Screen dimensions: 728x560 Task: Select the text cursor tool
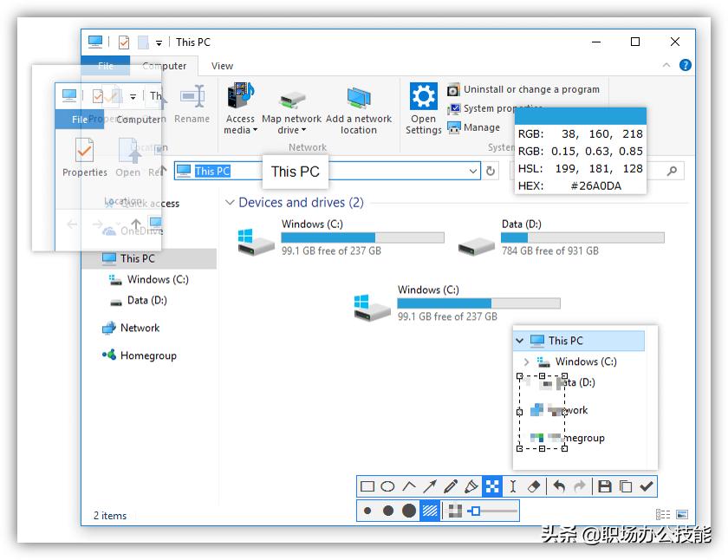click(x=513, y=487)
